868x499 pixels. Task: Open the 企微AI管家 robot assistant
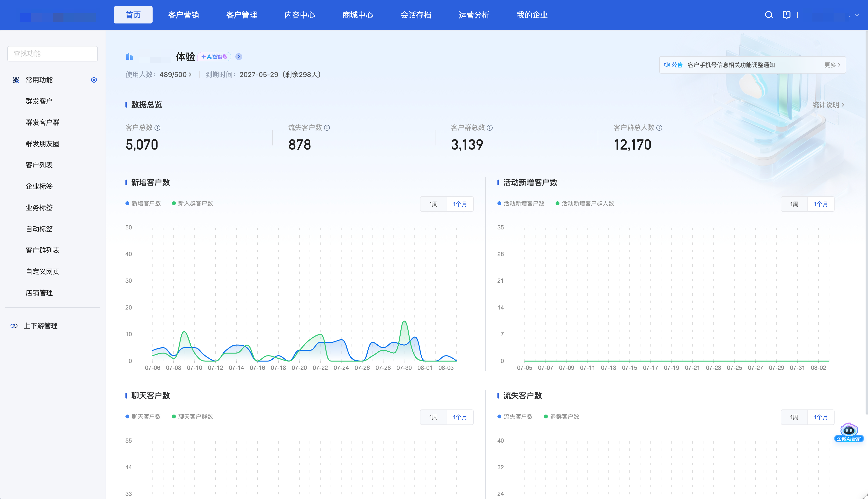(849, 432)
